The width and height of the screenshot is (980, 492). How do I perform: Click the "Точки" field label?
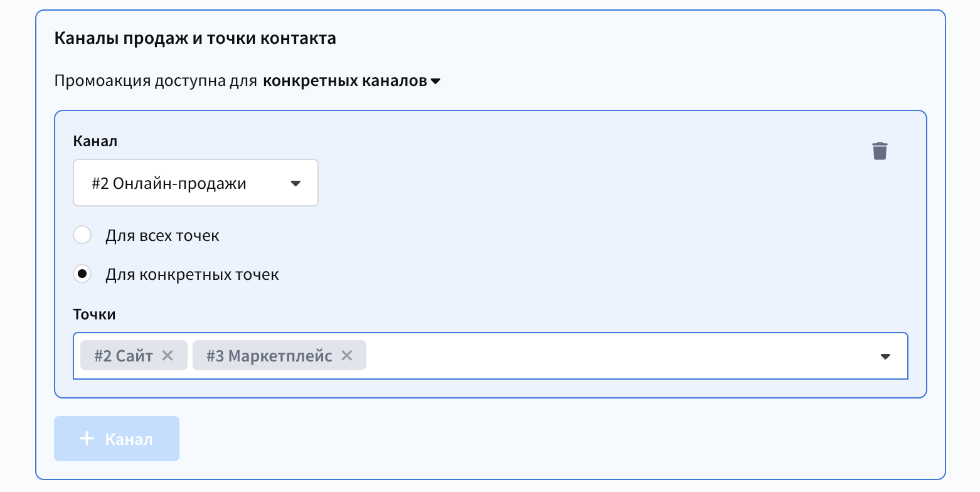pos(94,314)
